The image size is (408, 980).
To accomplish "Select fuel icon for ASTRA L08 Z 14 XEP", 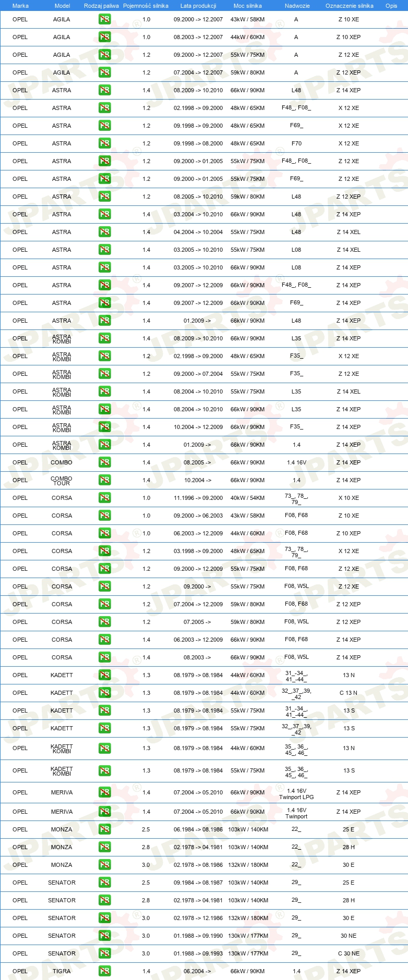I will pos(104,267).
